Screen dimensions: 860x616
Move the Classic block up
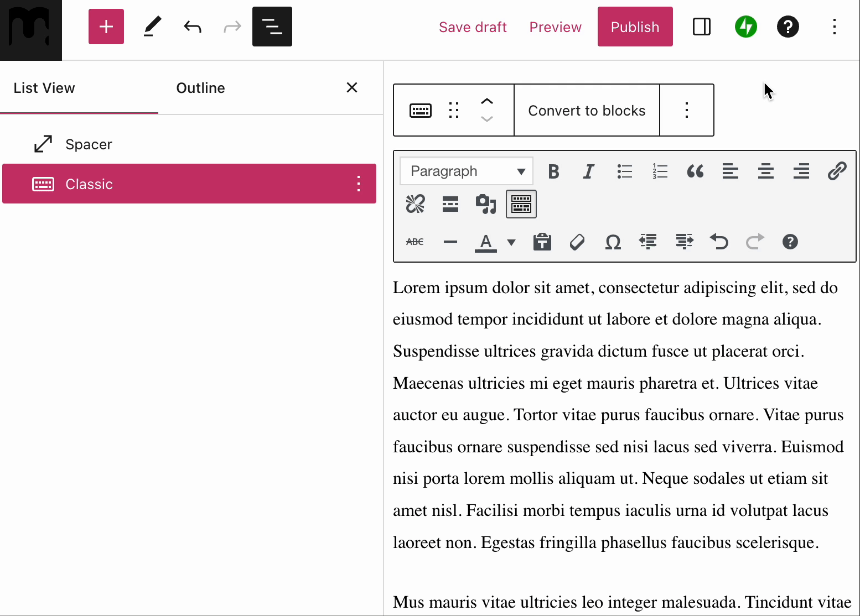point(487,101)
